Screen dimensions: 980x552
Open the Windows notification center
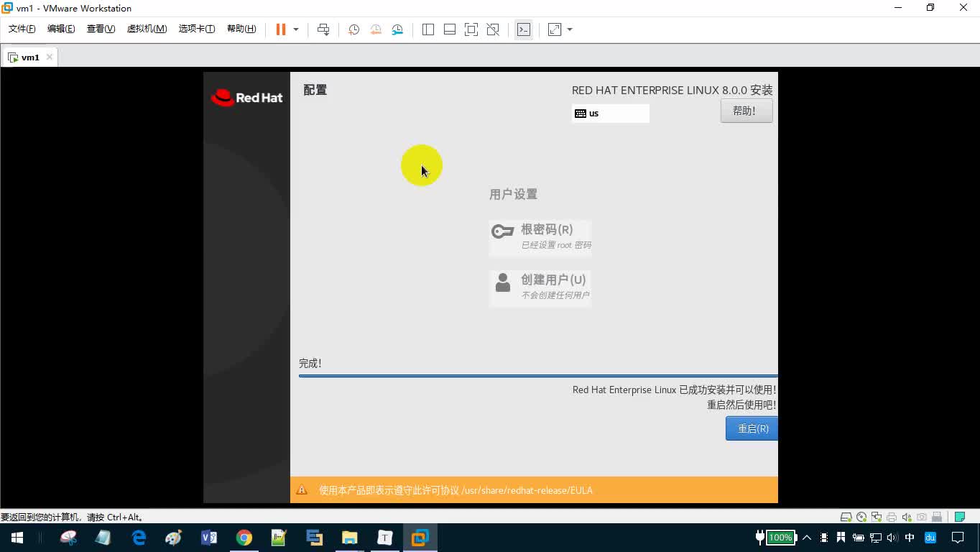(958, 538)
